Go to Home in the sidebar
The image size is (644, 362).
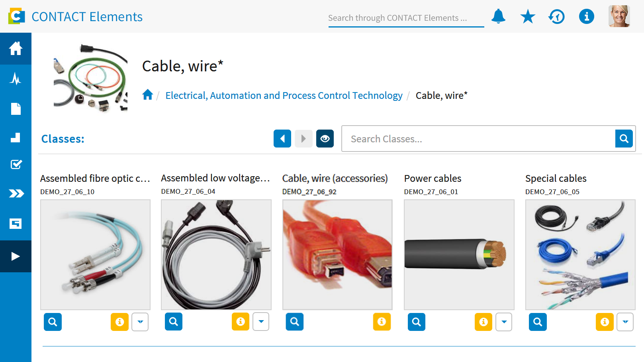click(x=16, y=49)
